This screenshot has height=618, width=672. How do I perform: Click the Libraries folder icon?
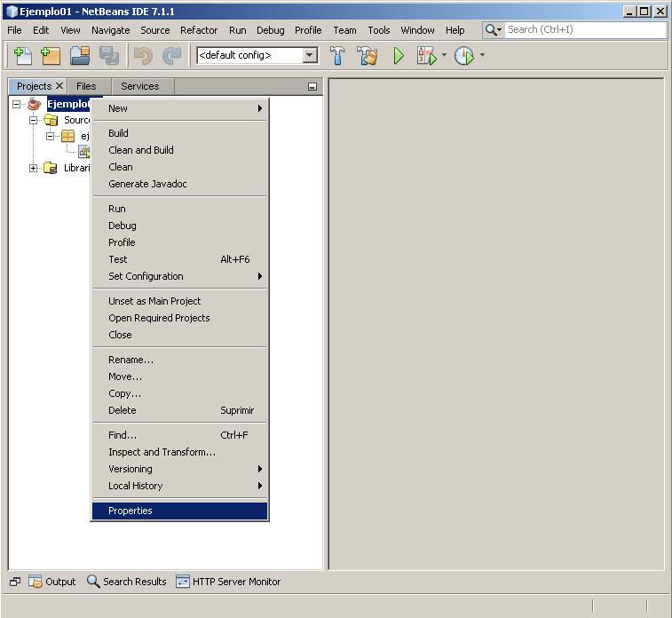coord(51,168)
